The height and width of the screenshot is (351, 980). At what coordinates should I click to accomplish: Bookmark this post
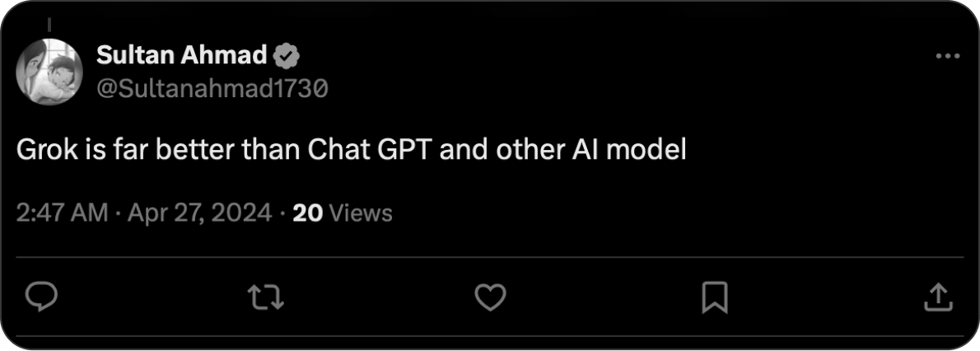pos(713,297)
